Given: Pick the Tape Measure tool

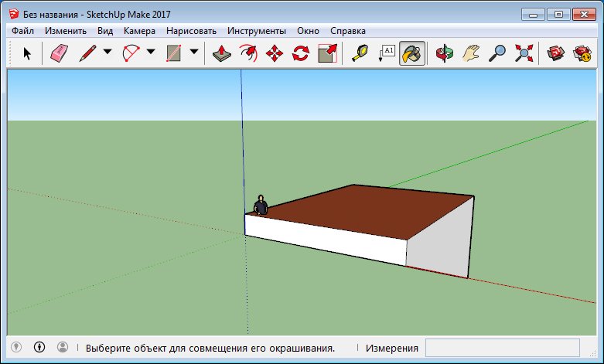Looking at the screenshot, I should tap(360, 53).
